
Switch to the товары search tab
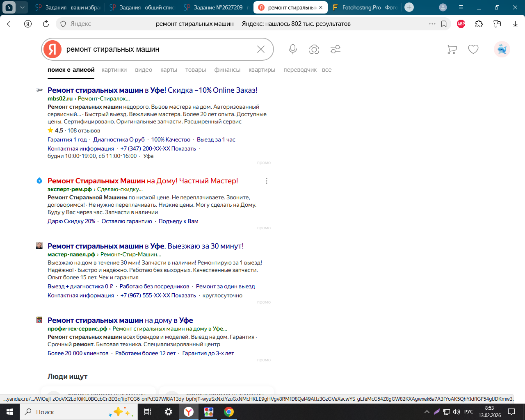click(196, 70)
